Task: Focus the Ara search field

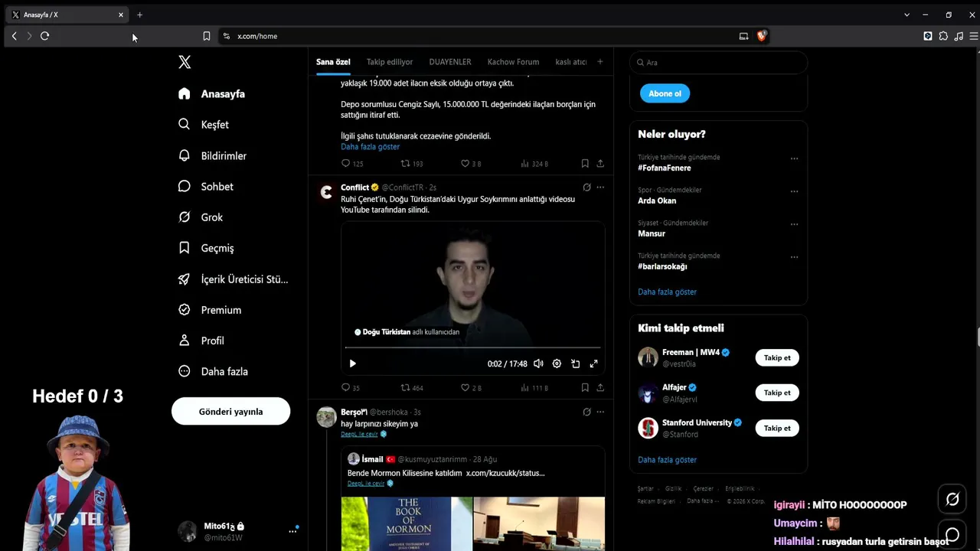Action: coord(718,62)
